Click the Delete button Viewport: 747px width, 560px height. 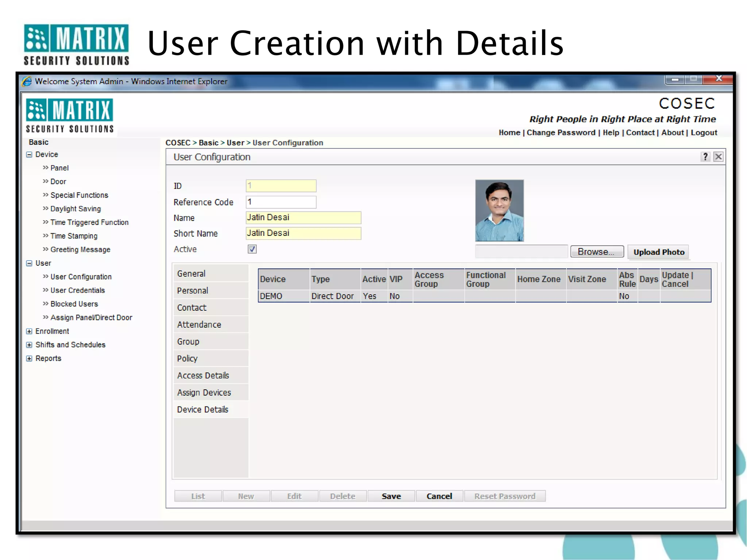(343, 496)
